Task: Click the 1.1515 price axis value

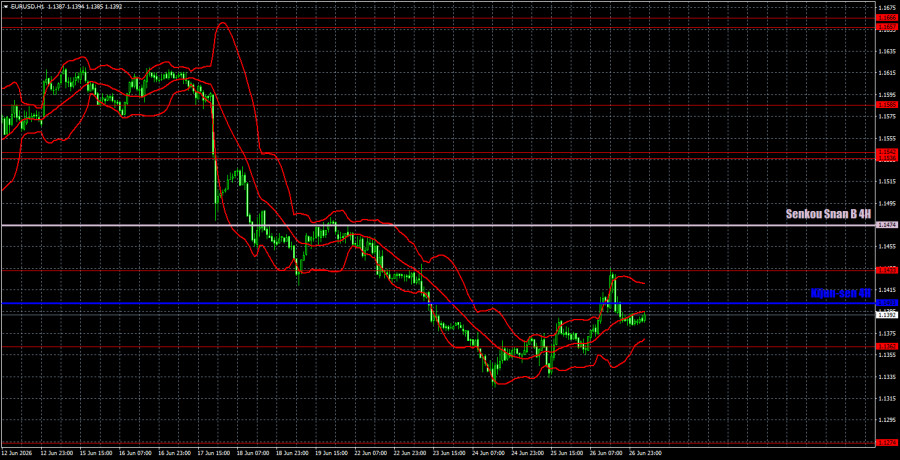Action: [885, 181]
